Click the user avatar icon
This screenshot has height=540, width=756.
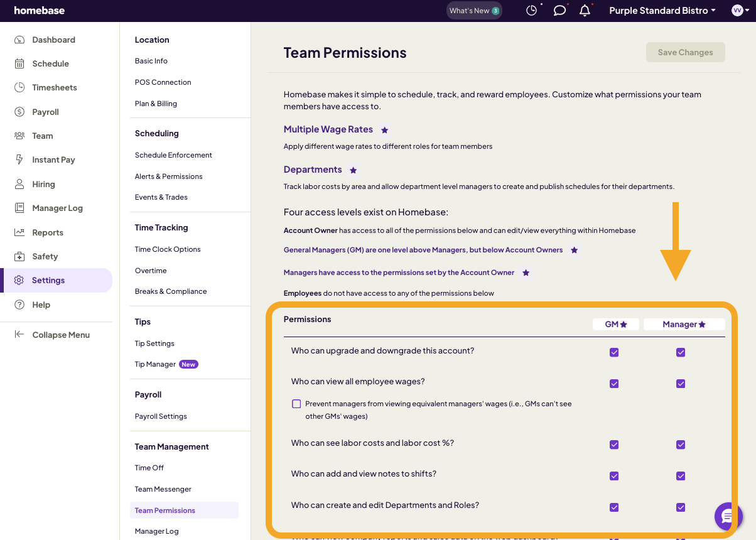click(737, 11)
